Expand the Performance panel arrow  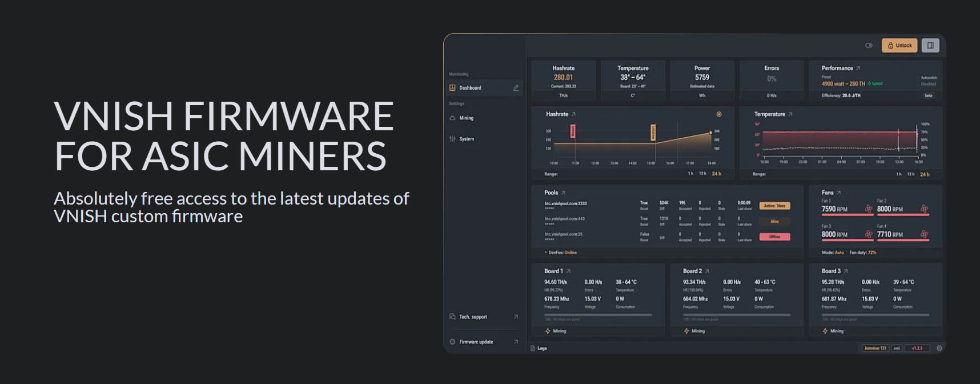coord(858,68)
